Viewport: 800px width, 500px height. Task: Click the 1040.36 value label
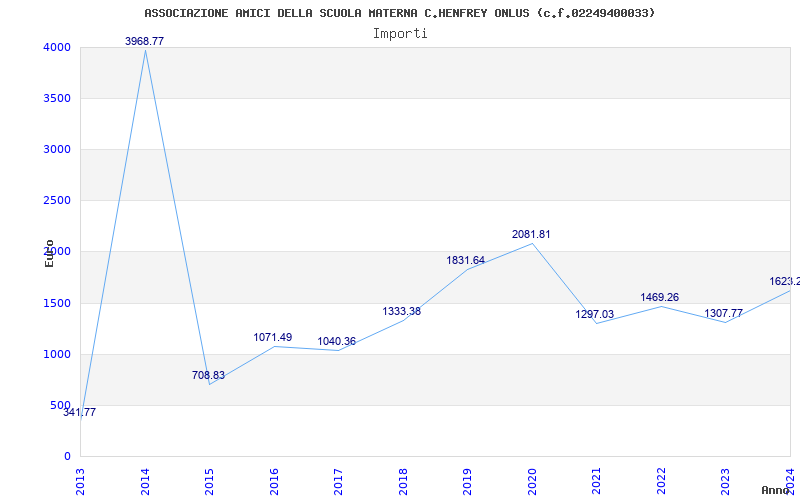tap(337, 341)
